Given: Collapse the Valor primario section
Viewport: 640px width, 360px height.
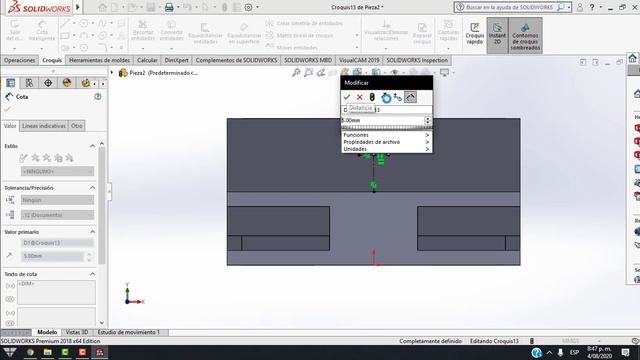Looking at the screenshot, I should coord(93,232).
